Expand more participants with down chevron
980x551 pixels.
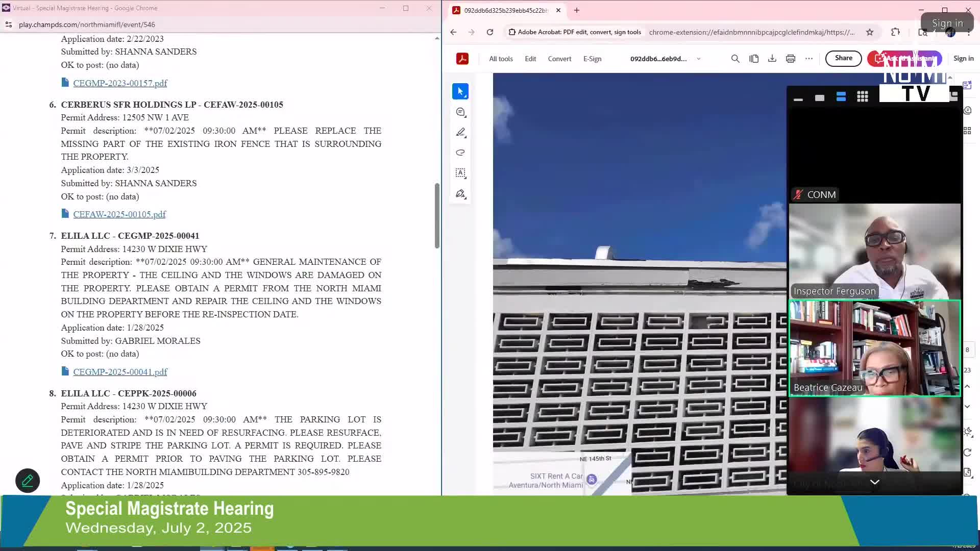[874, 482]
